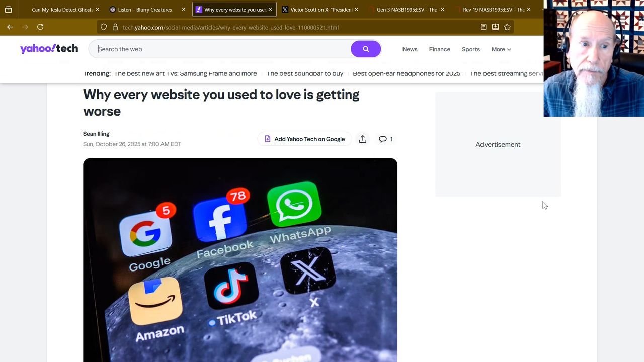
Task: Toggle reader view icon in the address bar
Action: (x=484, y=27)
